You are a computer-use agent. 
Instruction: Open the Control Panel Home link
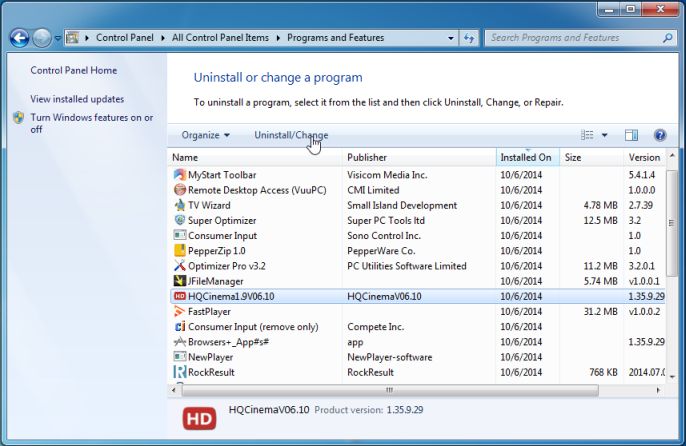[x=74, y=70]
